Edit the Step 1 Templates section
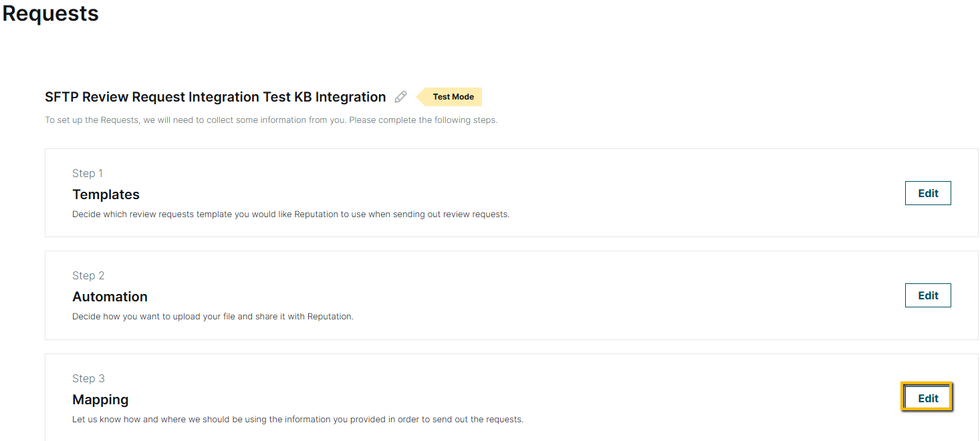 click(928, 193)
